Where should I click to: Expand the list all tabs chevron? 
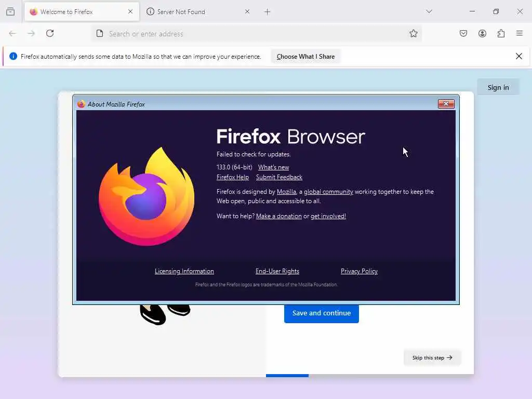(429, 11)
